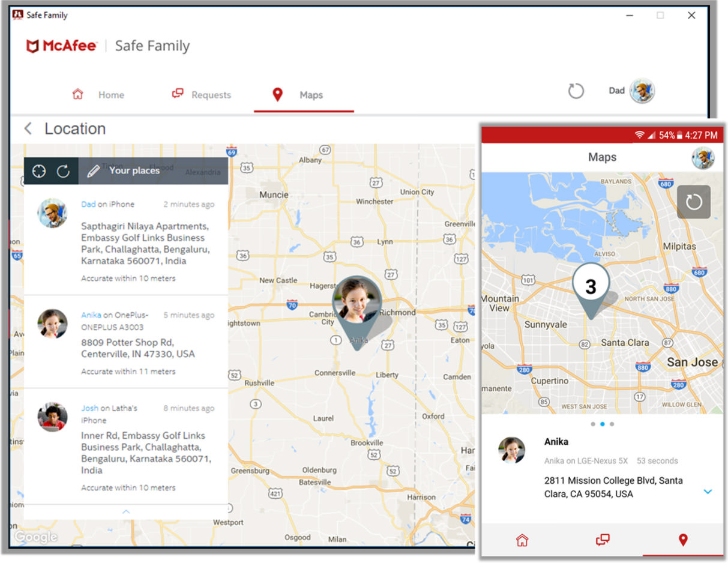Screen dimensions: 728x563
Task: Click the reload icon in the places panel
Action: (63, 171)
